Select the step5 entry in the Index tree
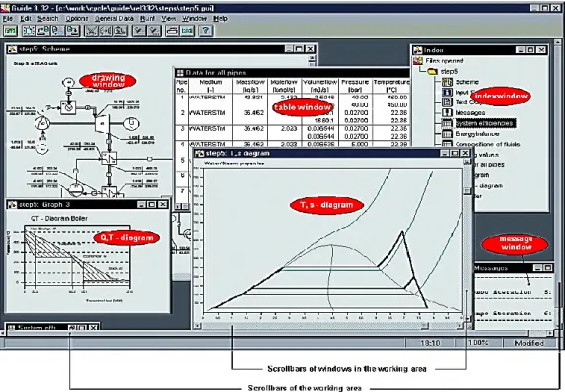The image size is (565, 392). [449, 71]
